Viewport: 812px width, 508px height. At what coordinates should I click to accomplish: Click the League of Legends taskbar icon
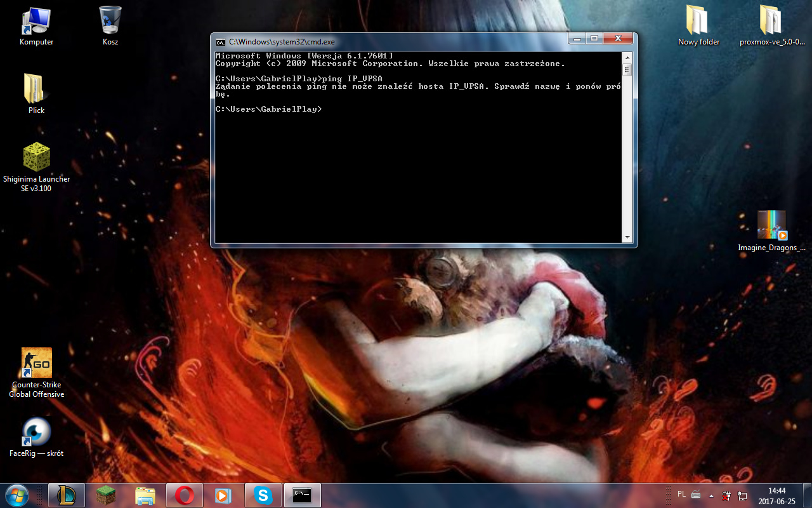pos(67,495)
